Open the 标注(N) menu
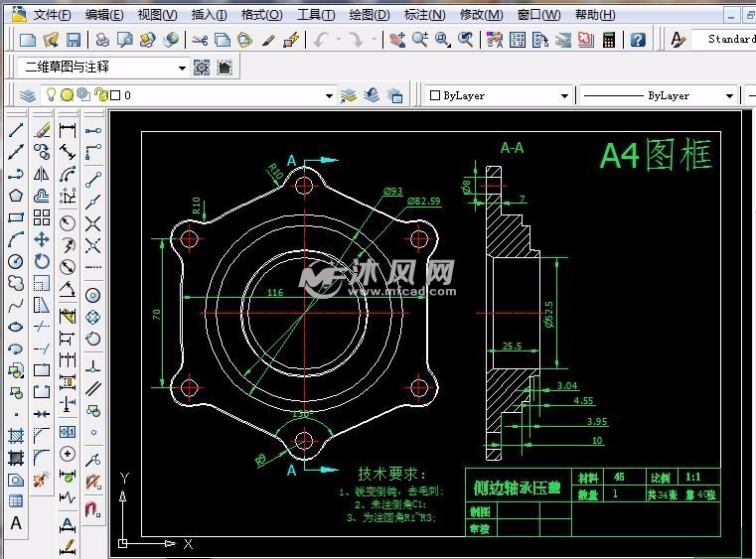 tap(424, 15)
